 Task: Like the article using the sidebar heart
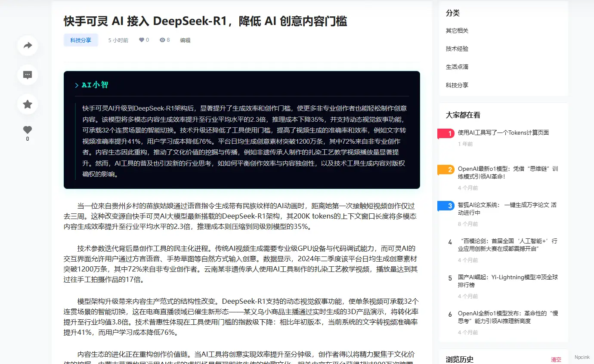(27, 130)
